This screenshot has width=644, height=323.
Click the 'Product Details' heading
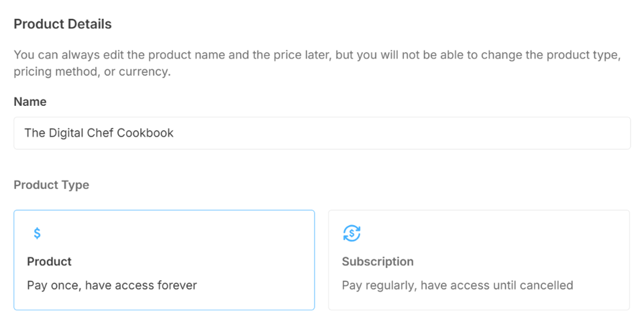(x=62, y=24)
